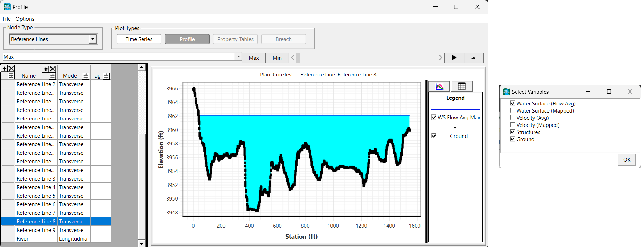Image resolution: width=644 pixels, height=247 pixels.
Task: Click the Name column clear X icon
Action: click(x=53, y=69)
